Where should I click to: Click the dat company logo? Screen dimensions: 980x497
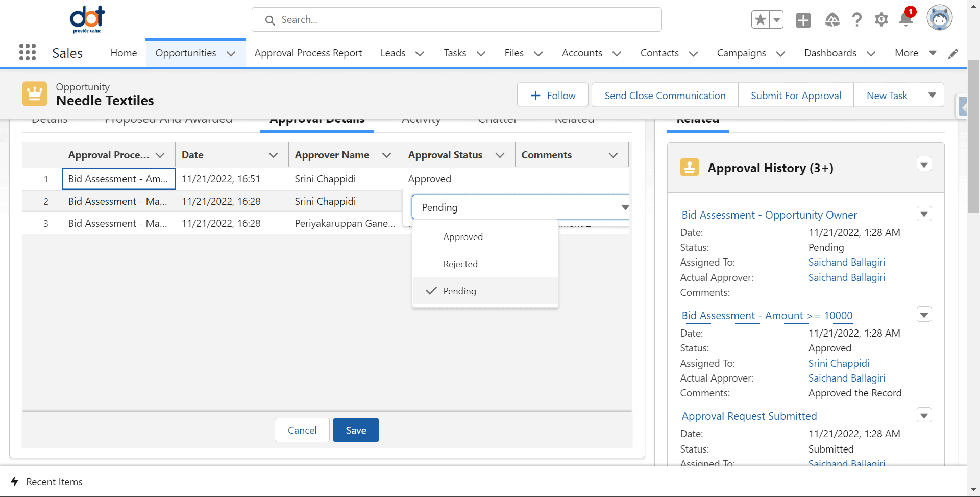(x=87, y=19)
